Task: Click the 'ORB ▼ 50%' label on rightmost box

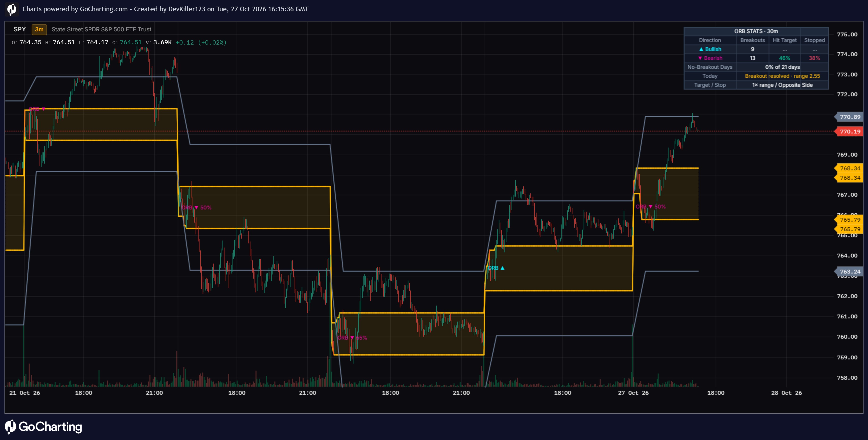Action: coord(651,207)
